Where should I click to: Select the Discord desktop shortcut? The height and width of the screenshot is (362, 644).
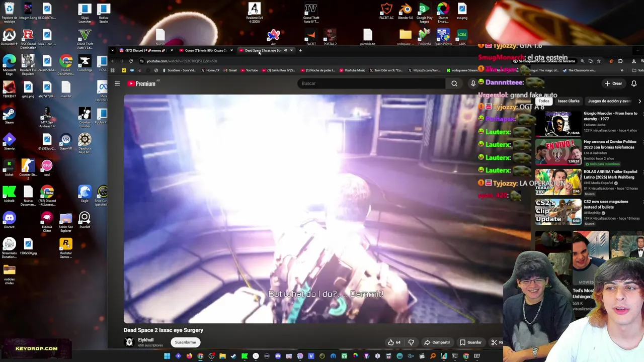pos(9,220)
